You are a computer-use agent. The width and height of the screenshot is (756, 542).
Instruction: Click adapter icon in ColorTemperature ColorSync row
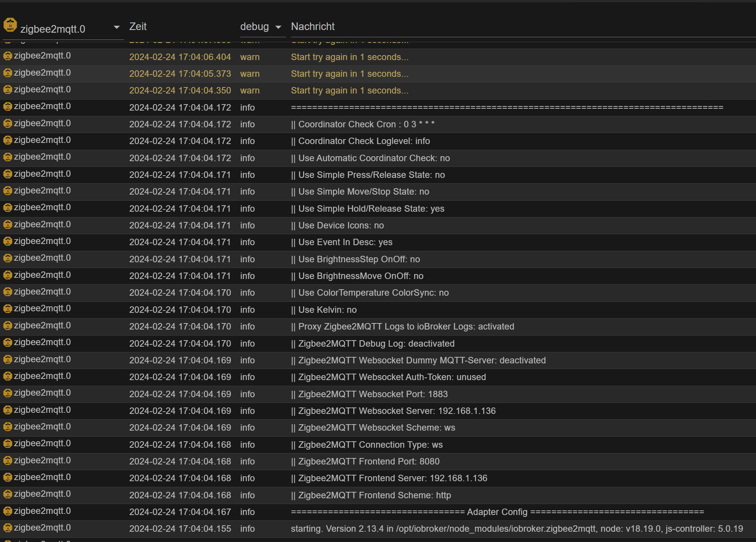pyautogui.click(x=8, y=292)
